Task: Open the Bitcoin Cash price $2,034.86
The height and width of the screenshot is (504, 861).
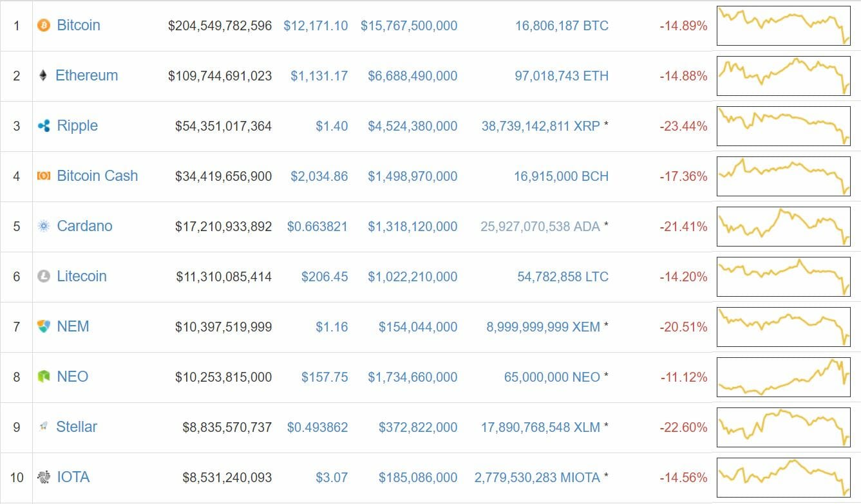Action: [319, 176]
